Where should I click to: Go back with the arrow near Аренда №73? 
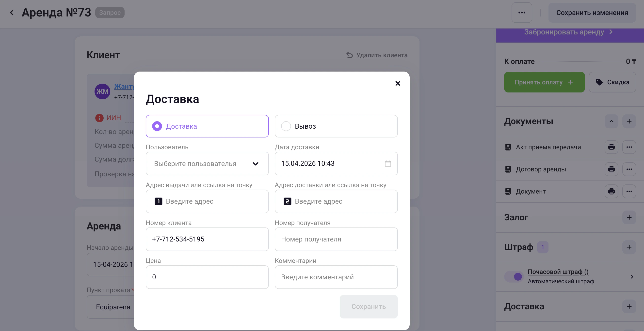(x=12, y=13)
